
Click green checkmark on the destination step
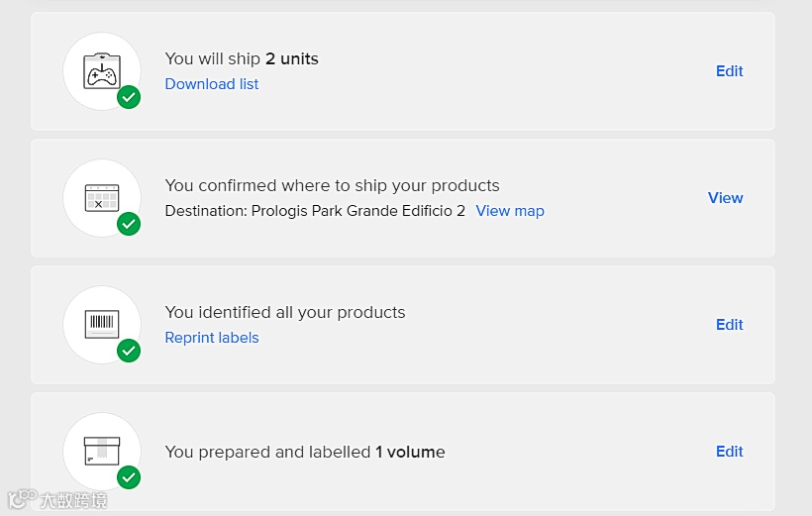[129, 224]
